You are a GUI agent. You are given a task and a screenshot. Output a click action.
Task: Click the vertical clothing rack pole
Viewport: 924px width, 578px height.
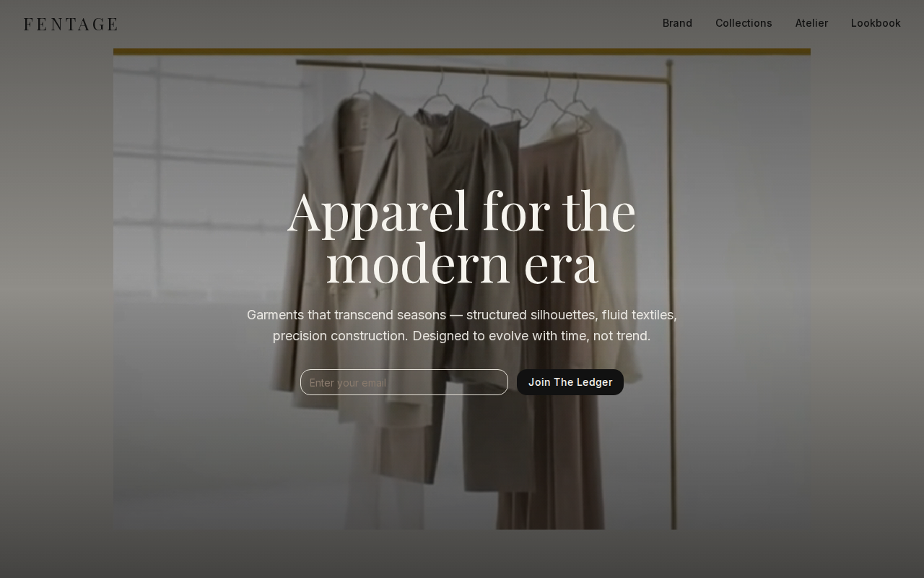click(x=672, y=296)
